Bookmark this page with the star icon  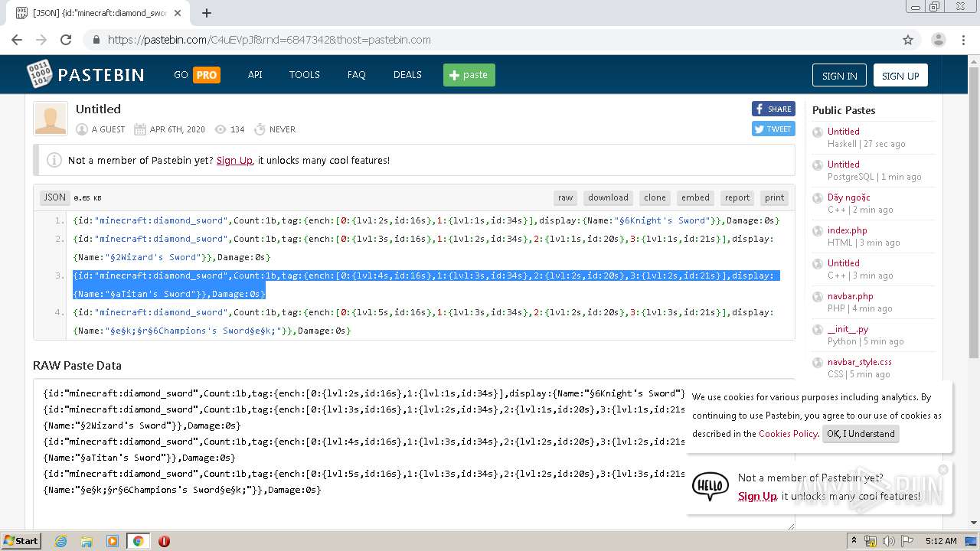click(x=908, y=40)
